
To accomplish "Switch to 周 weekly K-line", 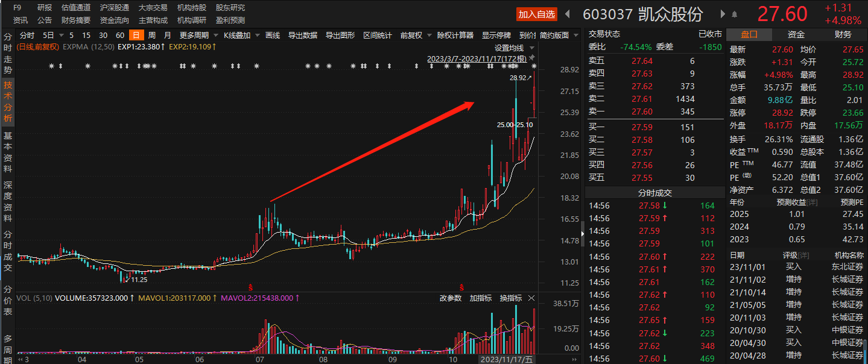I will 152,36.
